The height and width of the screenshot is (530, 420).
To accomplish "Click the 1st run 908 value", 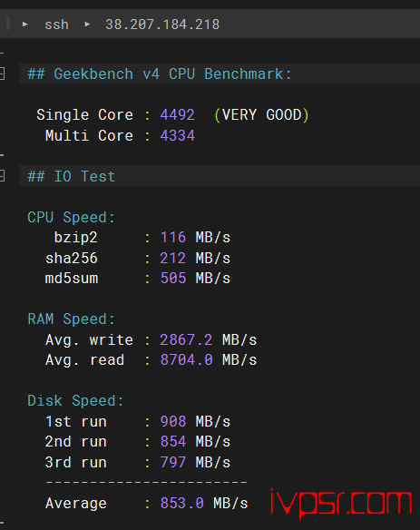I will click(173, 421).
